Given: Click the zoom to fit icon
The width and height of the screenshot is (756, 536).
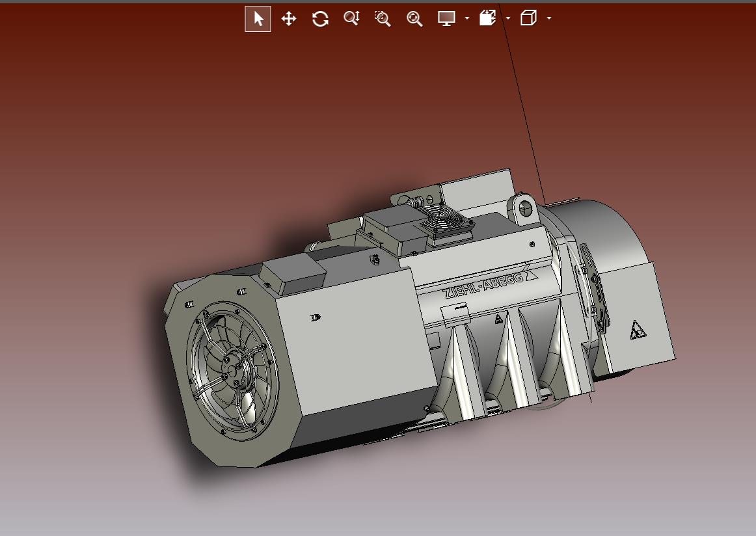Looking at the screenshot, I should pyautogui.click(x=414, y=19).
